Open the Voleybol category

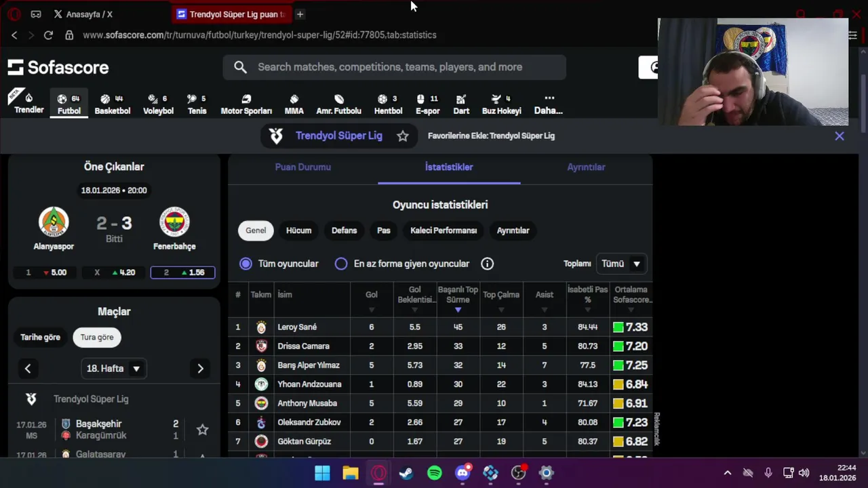(x=158, y=104)
